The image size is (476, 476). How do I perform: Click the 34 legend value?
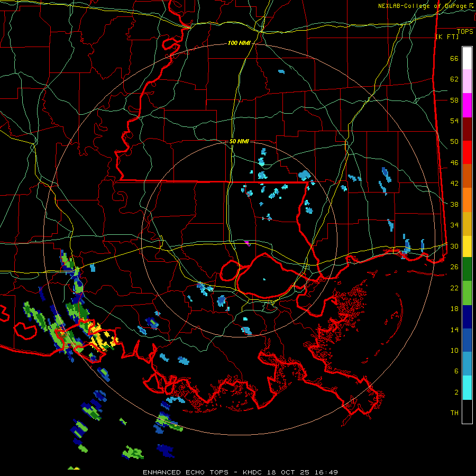(454, 225)
